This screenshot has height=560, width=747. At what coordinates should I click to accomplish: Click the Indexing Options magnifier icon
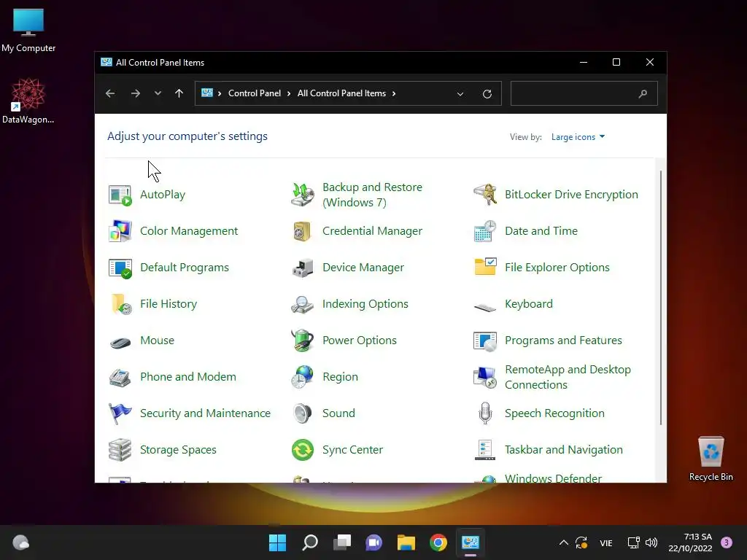303,304
